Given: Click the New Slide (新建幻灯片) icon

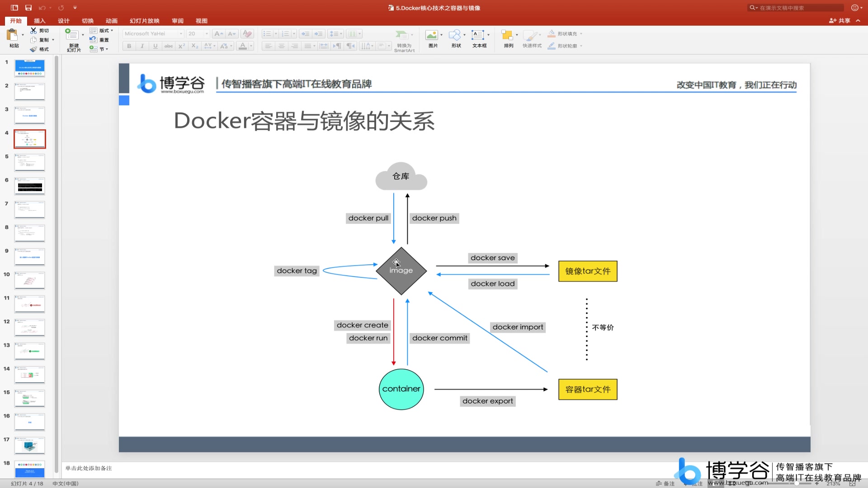Looking at the screenshot, I should [x=72, y=35].
